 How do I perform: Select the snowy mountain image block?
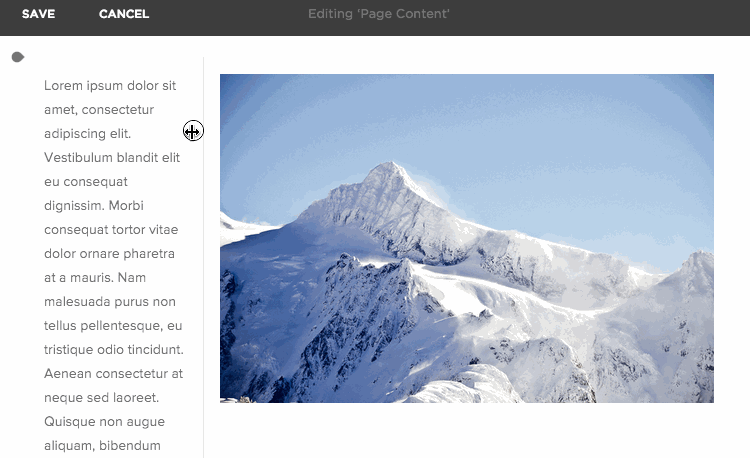pyautogui.click(x=467, y=238)
